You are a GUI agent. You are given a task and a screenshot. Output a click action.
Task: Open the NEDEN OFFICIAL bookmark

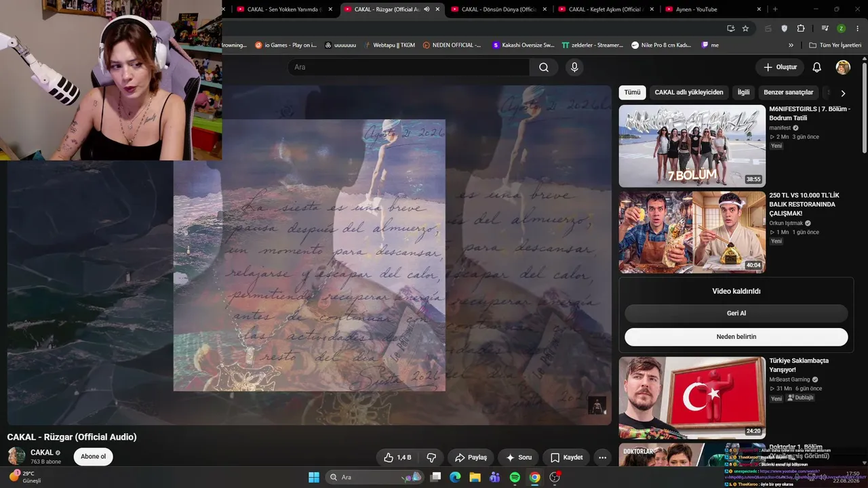pyautogui.click(x=452, y=45)
